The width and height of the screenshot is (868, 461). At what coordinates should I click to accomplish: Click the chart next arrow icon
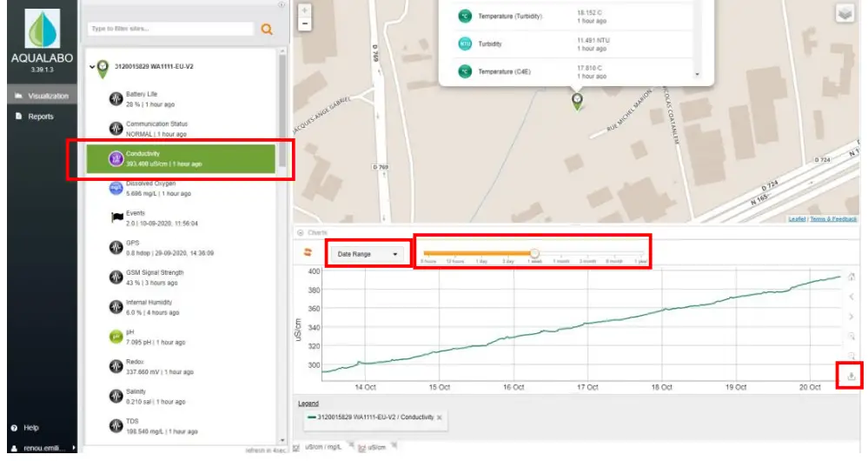[x=851, y=317]
